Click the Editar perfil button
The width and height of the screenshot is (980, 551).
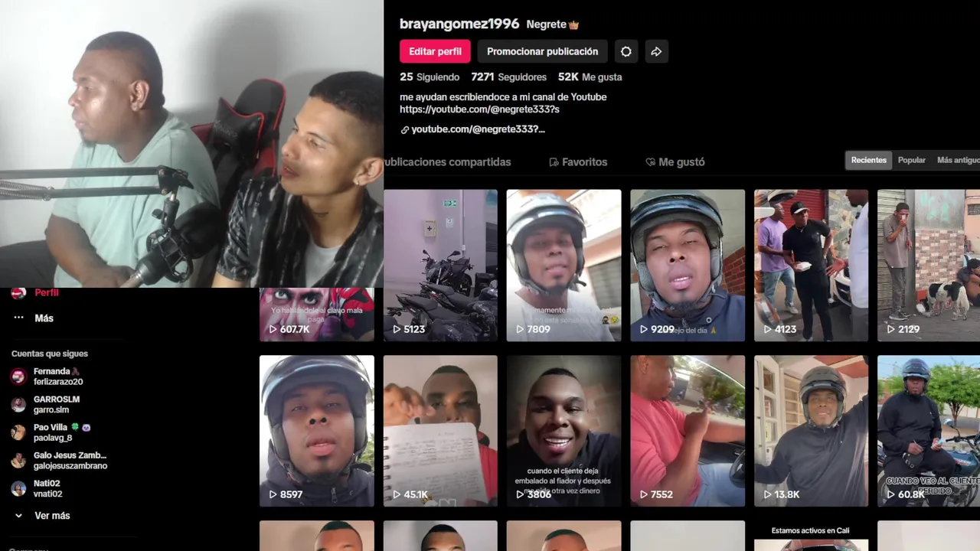[x=435, y=51]
